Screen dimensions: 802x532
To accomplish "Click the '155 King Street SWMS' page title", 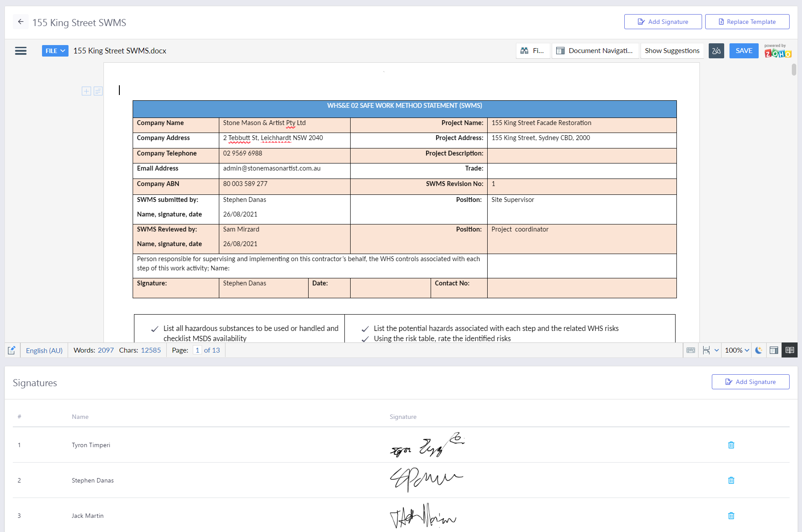I will pos(79,23).
